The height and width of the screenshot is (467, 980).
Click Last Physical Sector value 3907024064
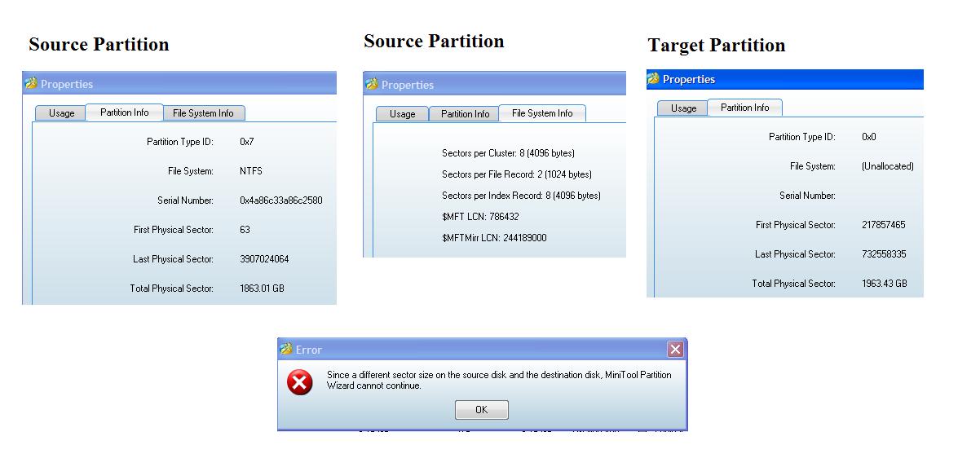[264, 259]
